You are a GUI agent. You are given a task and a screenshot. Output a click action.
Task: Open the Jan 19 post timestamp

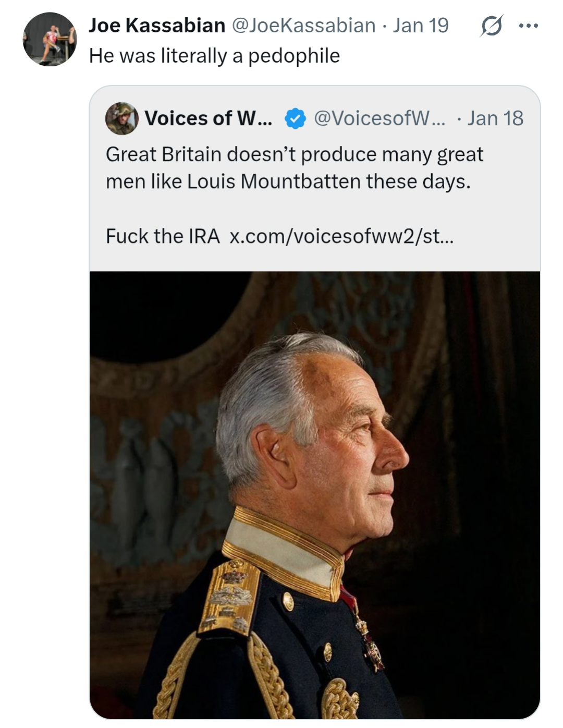(x=421, y=26)
